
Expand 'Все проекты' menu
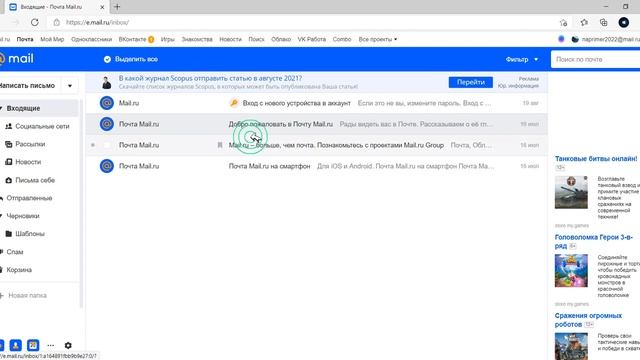click(378, 39)
